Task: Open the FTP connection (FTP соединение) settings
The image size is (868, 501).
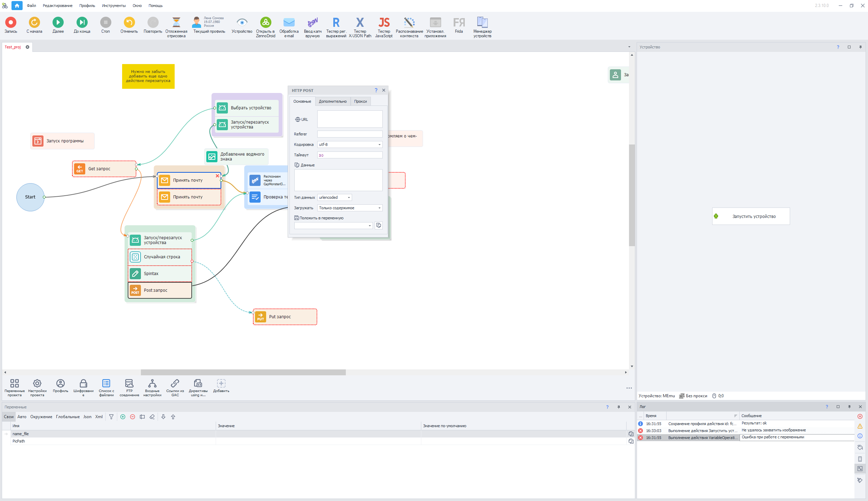Action: pos(129,384)
